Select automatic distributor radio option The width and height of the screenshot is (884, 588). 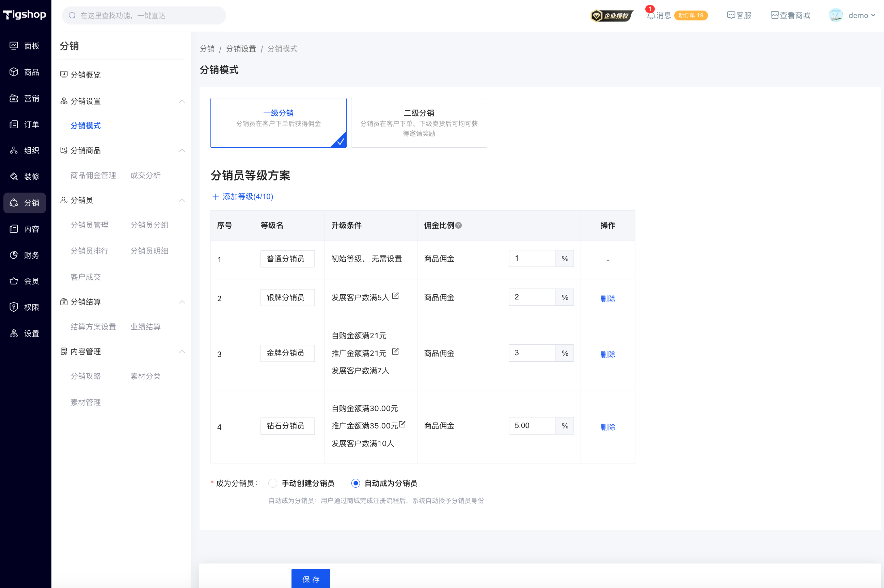[x=355, y=483]
